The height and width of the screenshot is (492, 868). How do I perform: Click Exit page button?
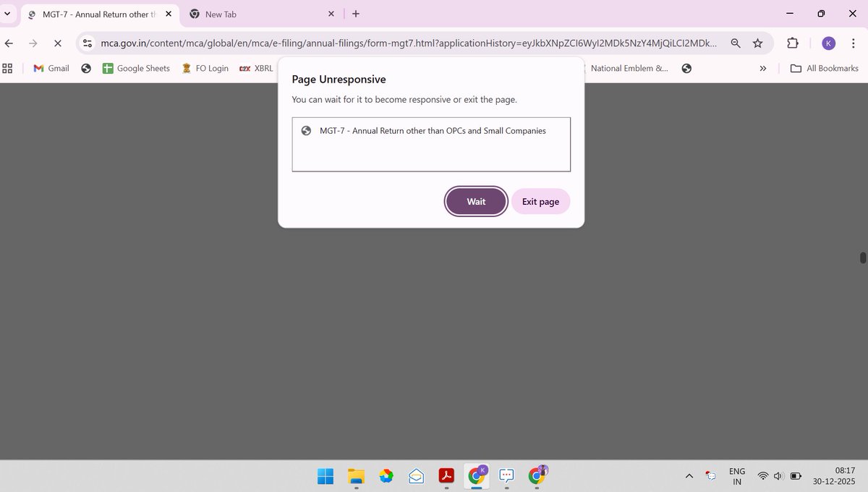[x=540, y=201]
